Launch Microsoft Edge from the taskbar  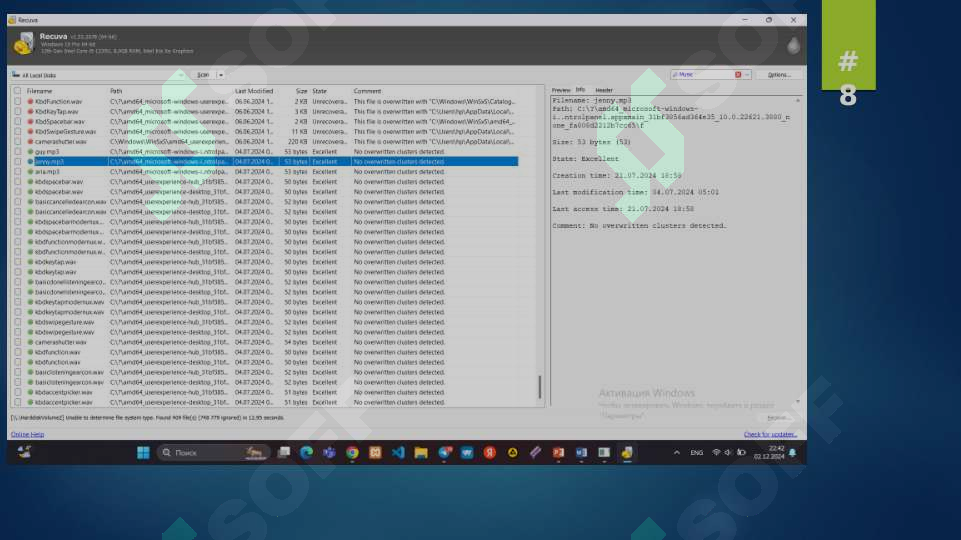click(306, 453)
